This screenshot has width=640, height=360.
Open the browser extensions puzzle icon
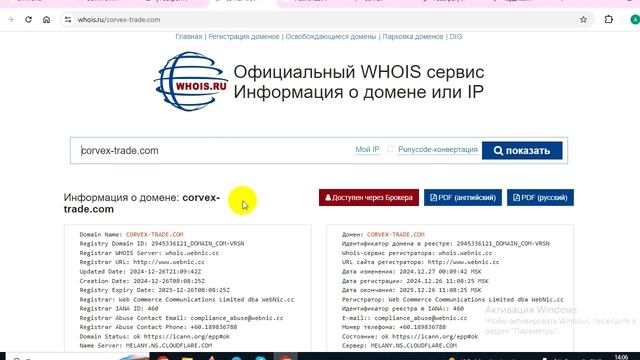click(609, 19)
